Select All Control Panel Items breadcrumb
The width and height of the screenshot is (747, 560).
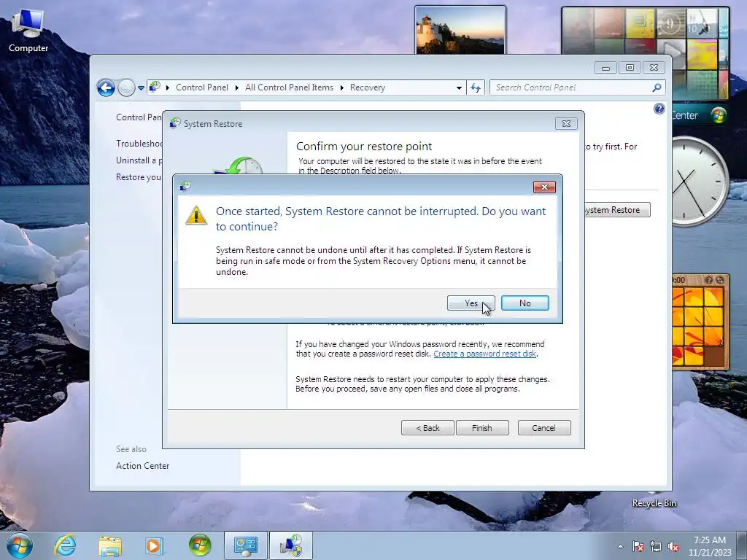point(289,87)
